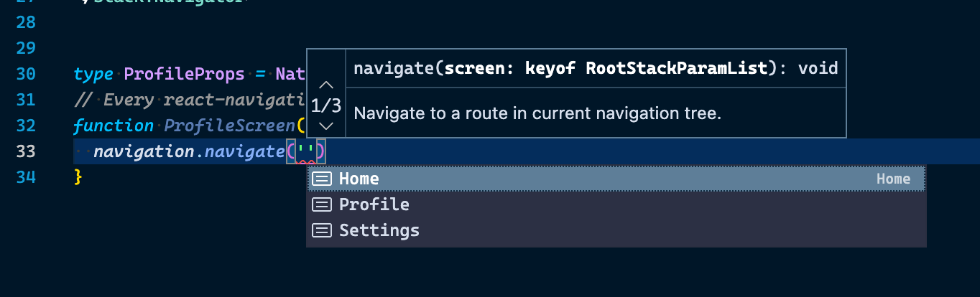The width and height of the screenshot is (980, 297).
Task: Click the Navigate to a route description
Action: click(537, 113)
